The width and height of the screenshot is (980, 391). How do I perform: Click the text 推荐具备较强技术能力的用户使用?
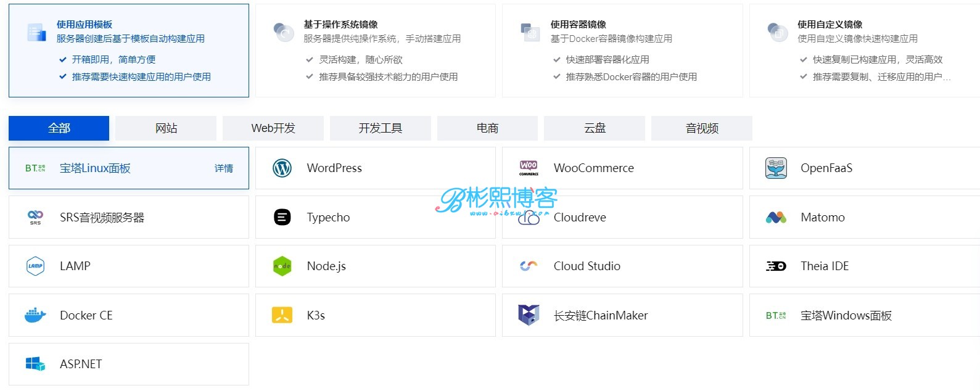[388, 77]
